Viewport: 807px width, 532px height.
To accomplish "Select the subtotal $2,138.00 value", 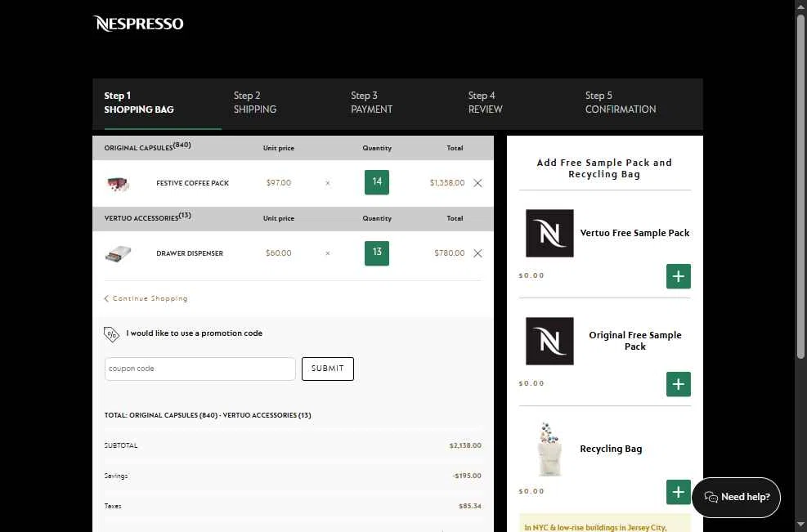I will 465,445.
